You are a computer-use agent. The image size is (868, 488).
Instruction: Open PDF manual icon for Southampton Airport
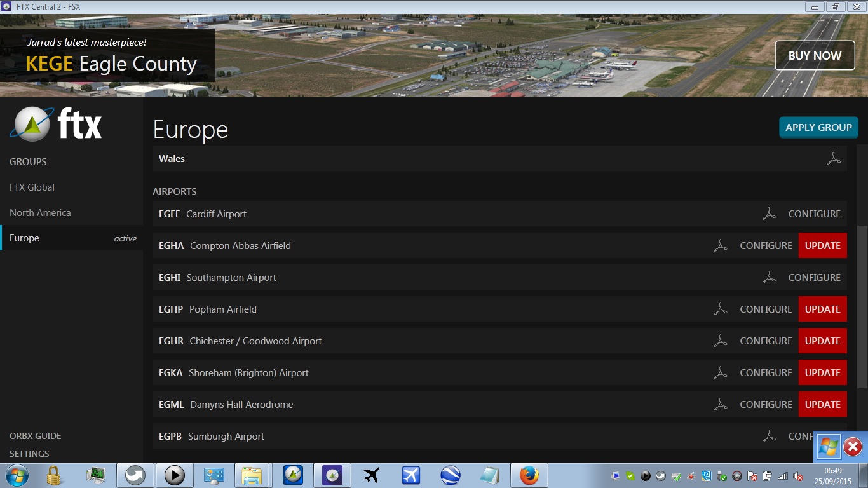pos(769,278)
